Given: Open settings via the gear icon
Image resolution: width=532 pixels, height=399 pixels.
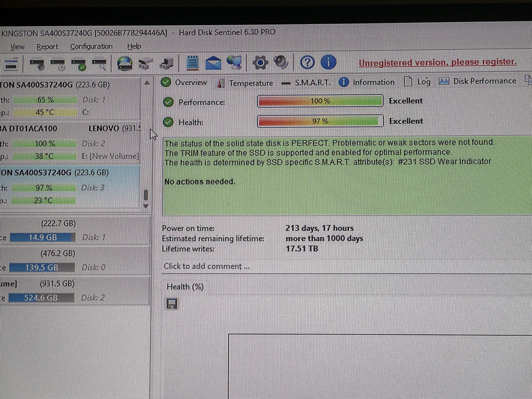Looking at the screenshot, I should [260, 62].
